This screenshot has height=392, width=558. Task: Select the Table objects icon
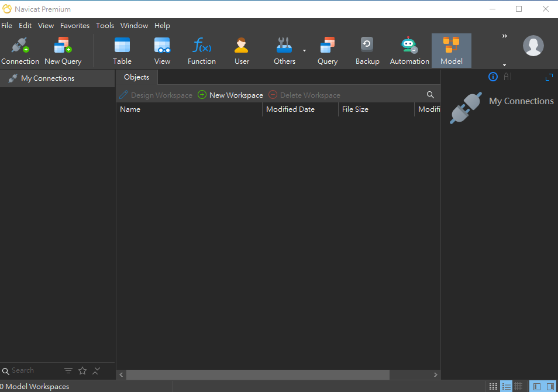(x=122, y=50)
